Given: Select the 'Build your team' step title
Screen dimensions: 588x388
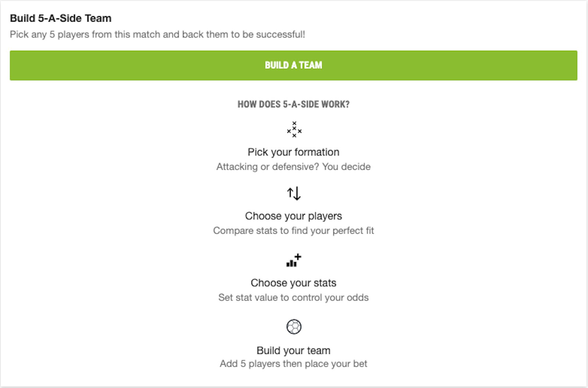Looking at the screenshot, I should 293,351.
